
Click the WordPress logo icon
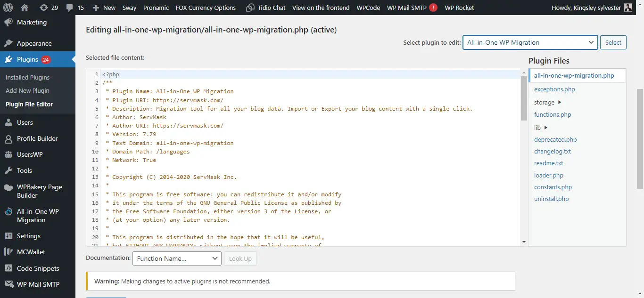[8, 8]
